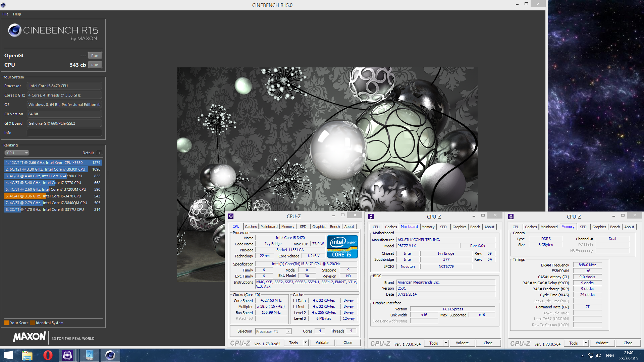Select the i7-3840QM ranking row
The height and width of the screenshot is (362, 644).
coord(53,203)
